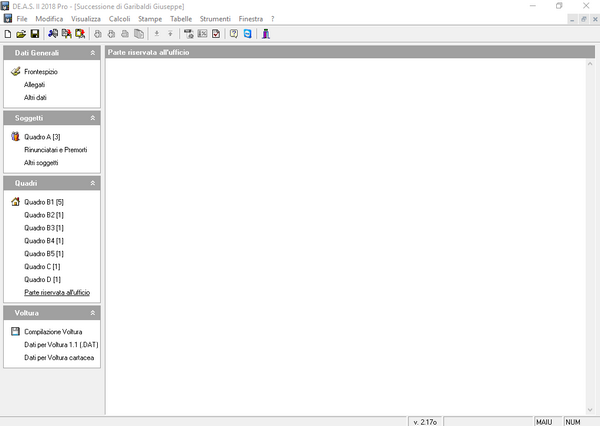This screenshot has height=426, width=600.
Task: Click toolbar settings icon left of calculator
Action: tap(189, 34)
